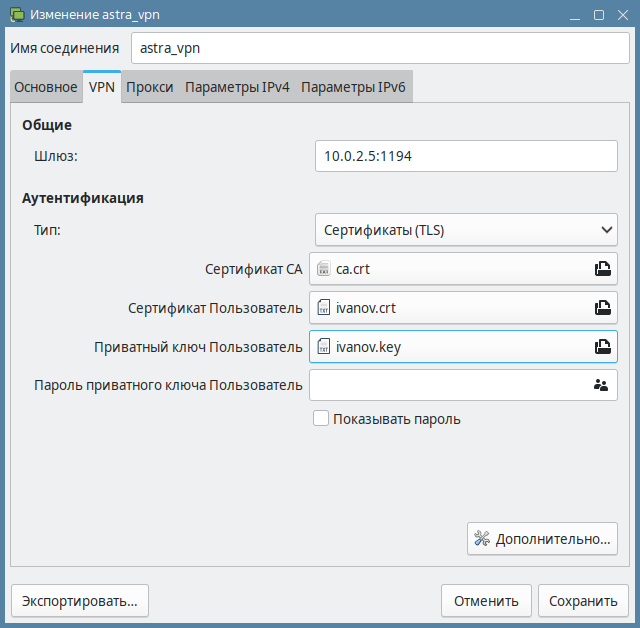The height and width of the screenshot is (628, 640).
Task: Open the authentication type dropdown
Action: point(465,230)
